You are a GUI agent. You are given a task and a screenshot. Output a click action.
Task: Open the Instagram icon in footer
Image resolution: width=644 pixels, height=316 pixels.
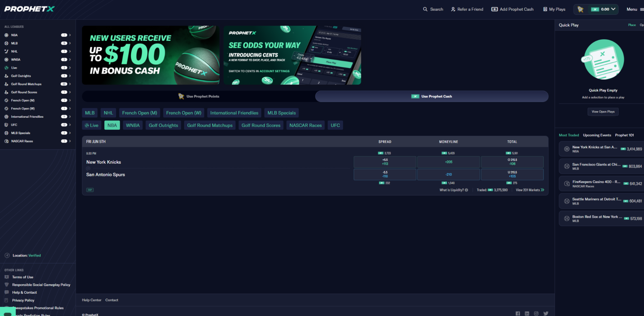[x=536, y=313]
